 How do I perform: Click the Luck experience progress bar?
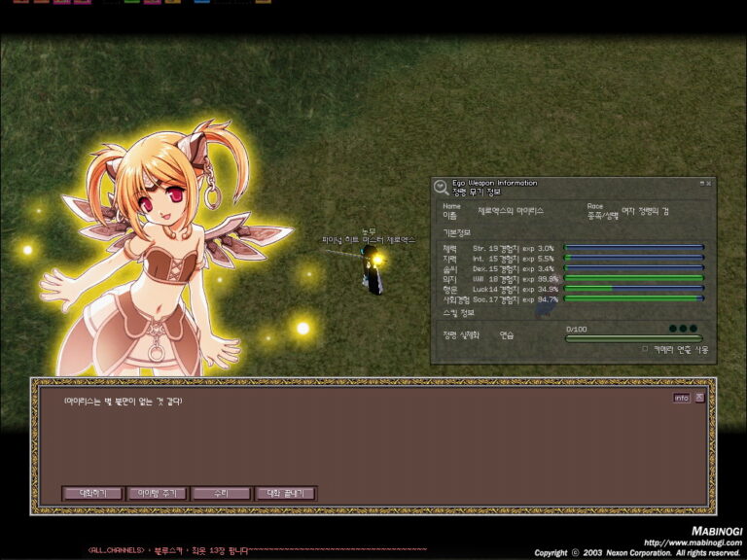633,288
